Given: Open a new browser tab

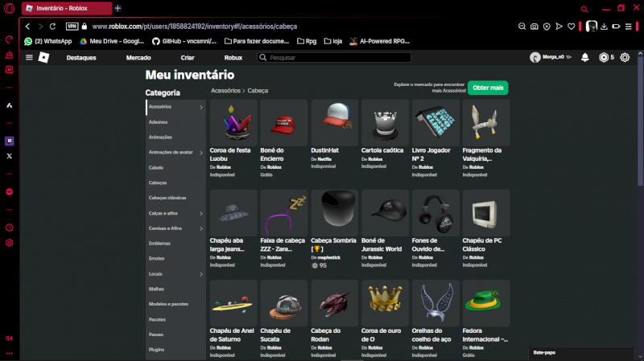Looking at the screenshot, I should (118, 8).
